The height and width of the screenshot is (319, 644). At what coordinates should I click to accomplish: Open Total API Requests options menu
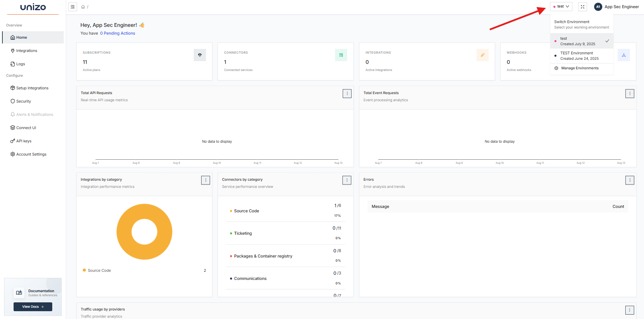(x=347, y=93)
